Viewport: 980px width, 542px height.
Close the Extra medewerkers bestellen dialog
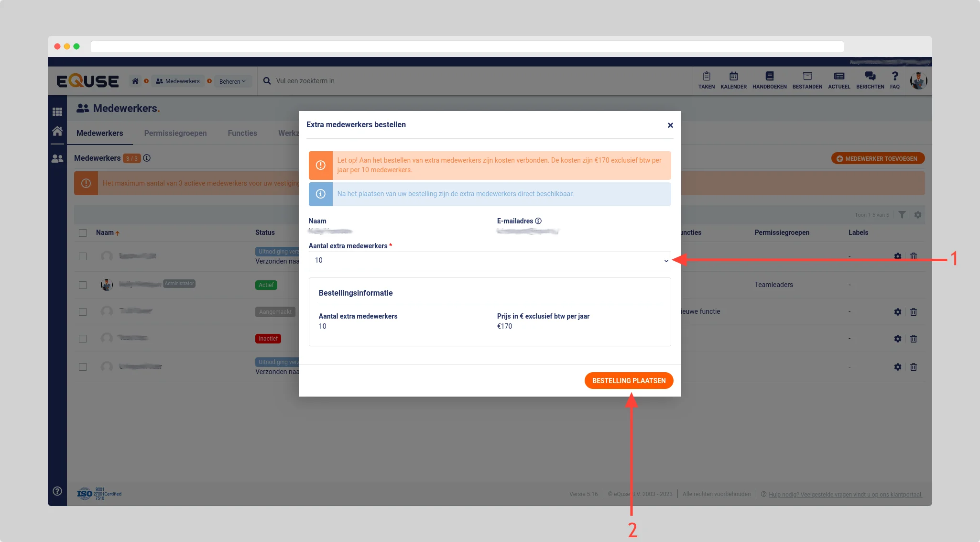[x=670, y=125]
